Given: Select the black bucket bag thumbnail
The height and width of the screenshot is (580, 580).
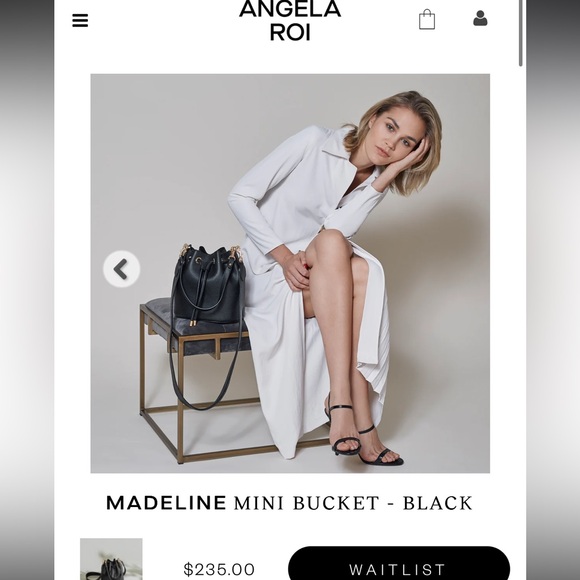Looking at the screenshot, I should point(111,559).
